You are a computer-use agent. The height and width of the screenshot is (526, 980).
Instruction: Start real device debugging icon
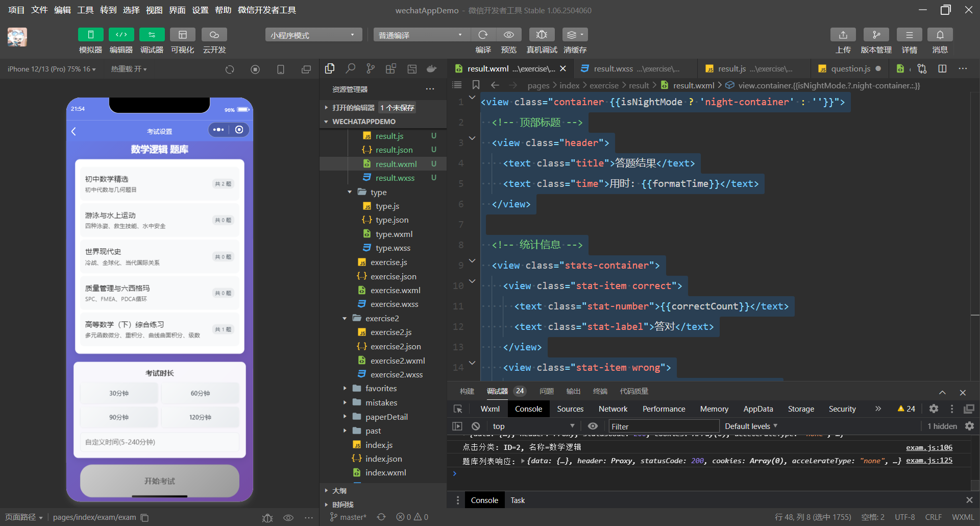542,35
